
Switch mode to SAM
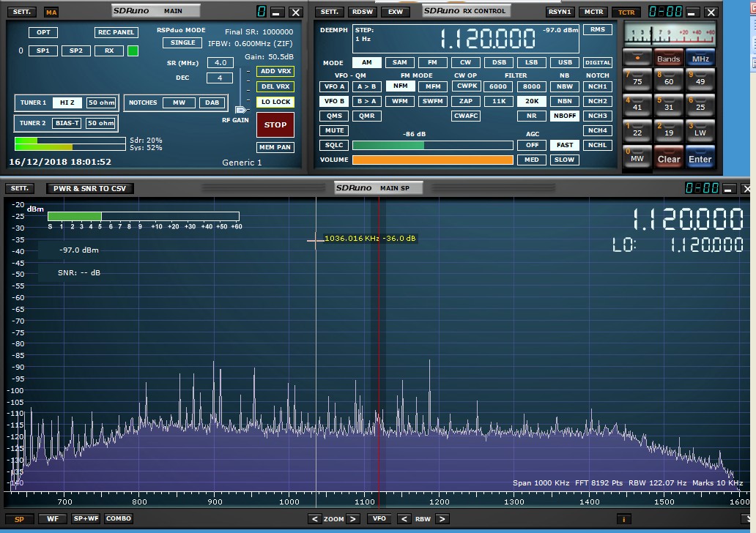point(400,62)
